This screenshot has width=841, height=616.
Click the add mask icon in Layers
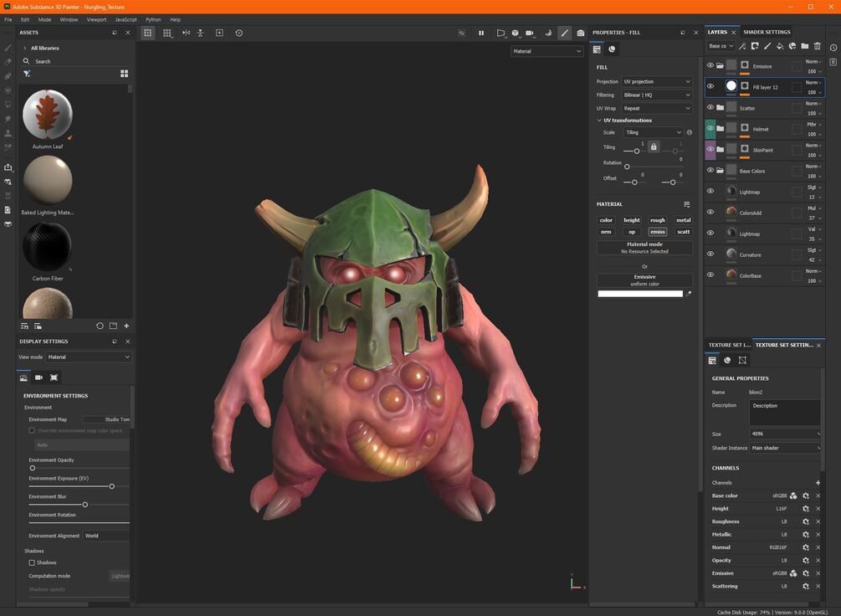(x=755, y=46)
